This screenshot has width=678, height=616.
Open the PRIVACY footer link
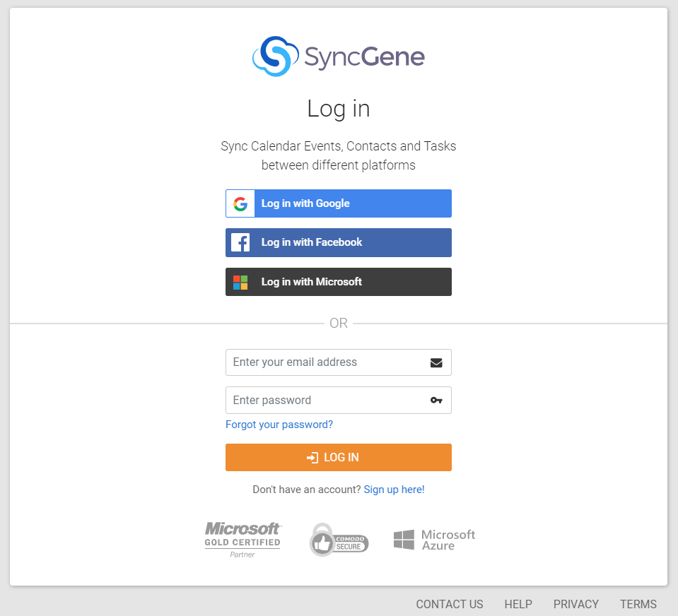576,604
